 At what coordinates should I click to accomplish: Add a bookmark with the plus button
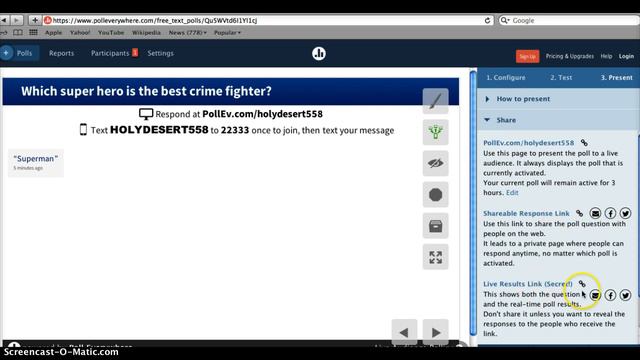(35, 20)
